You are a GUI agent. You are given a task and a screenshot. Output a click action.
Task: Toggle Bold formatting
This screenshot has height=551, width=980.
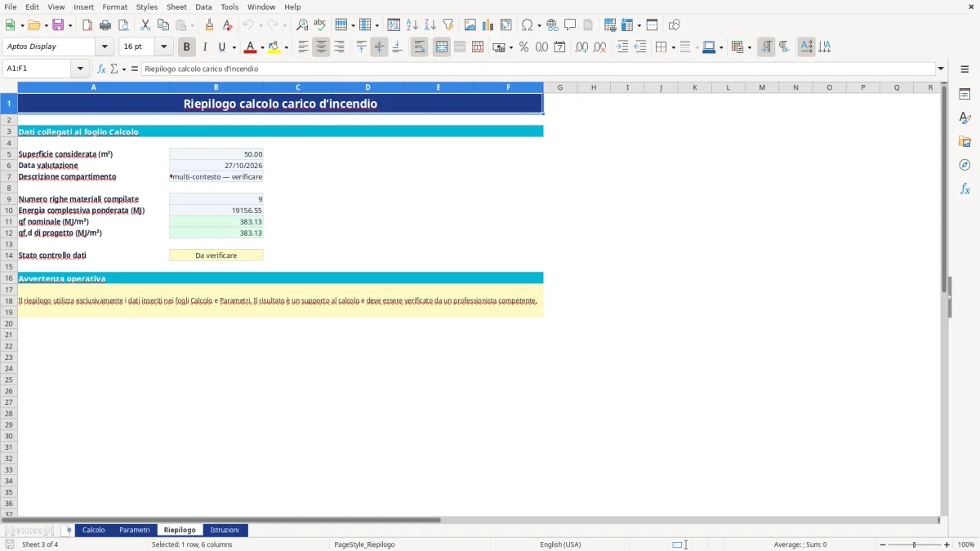coord(187,47)
